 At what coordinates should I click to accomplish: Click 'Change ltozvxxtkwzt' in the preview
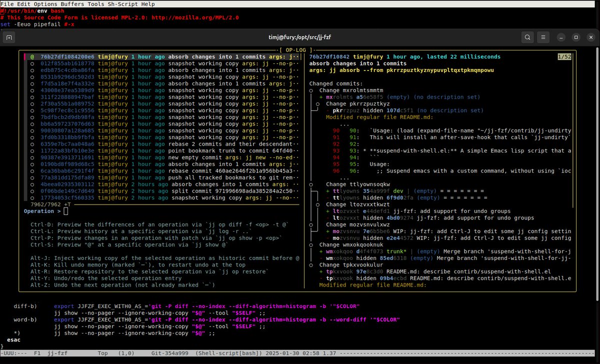click(x=358, y=204)
